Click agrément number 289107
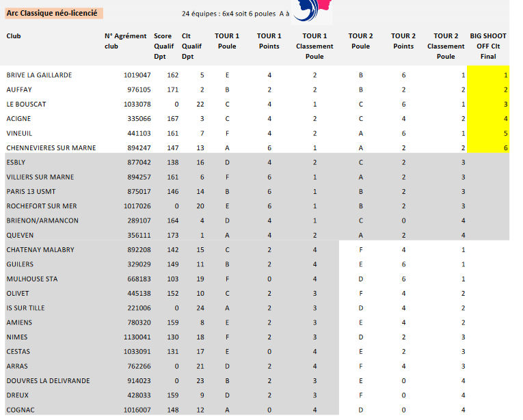Viewport: 523px width, 420px height. coord(139,221)
